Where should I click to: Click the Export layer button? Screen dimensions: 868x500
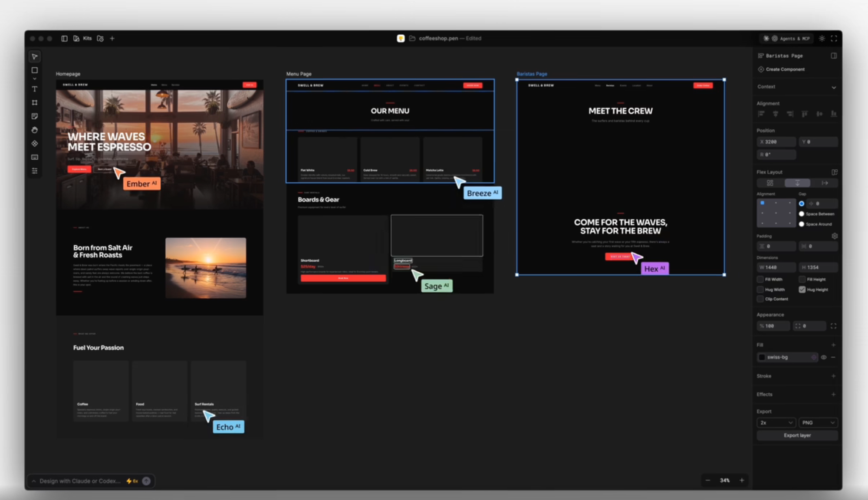point(797,435)
